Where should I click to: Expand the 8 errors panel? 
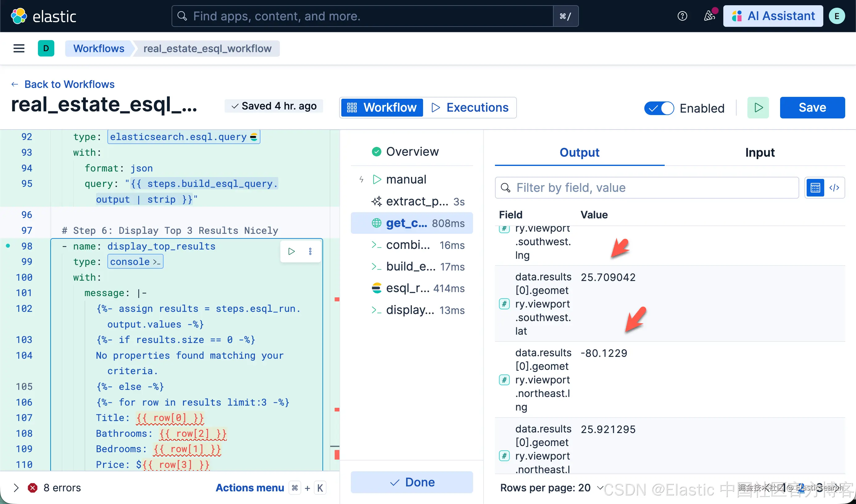pos(16,488)
